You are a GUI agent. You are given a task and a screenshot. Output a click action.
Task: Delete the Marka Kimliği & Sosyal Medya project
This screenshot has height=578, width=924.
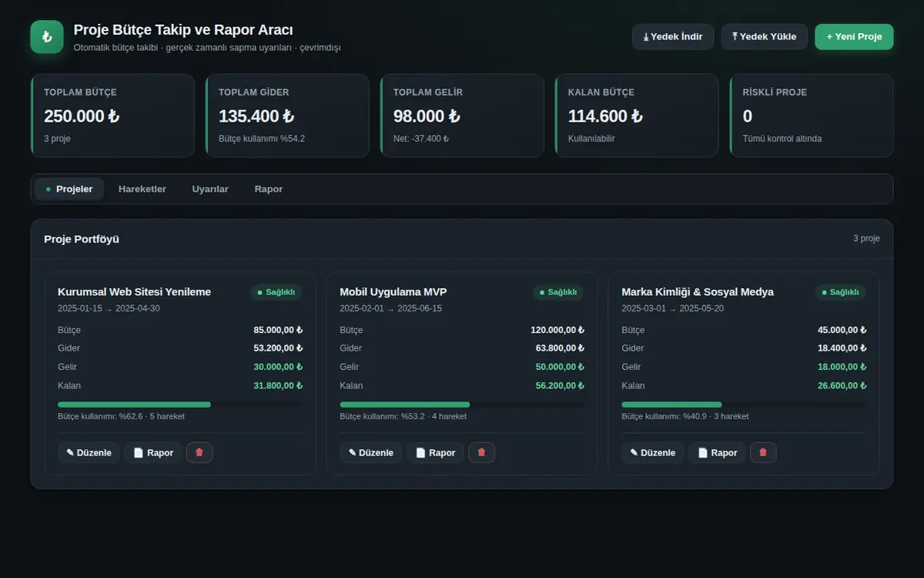coord(763,452)
